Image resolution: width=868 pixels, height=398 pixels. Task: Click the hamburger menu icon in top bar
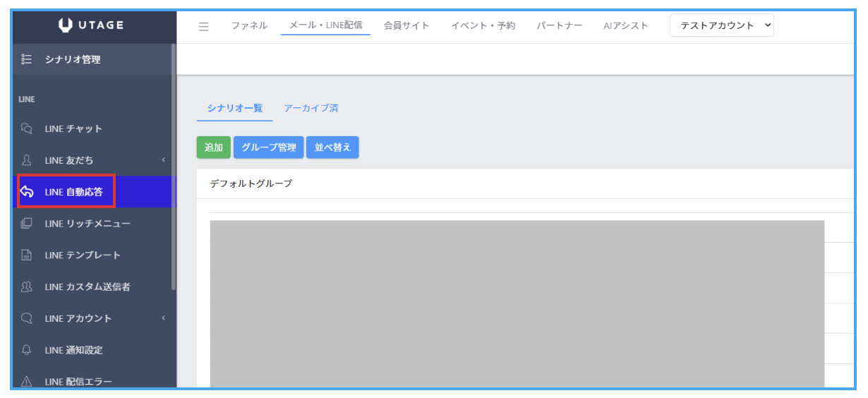(x=204, y=27)
